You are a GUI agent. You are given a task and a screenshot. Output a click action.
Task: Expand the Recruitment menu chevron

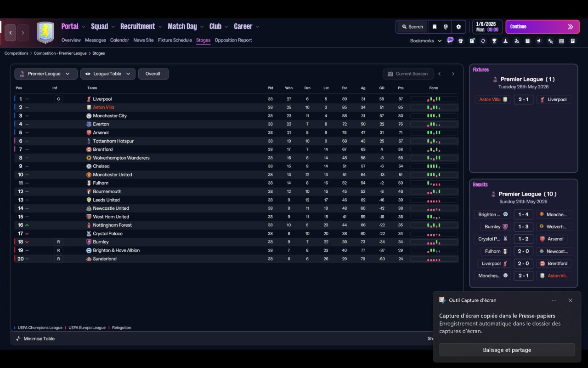pyautogui.click(x=160, y=27)
